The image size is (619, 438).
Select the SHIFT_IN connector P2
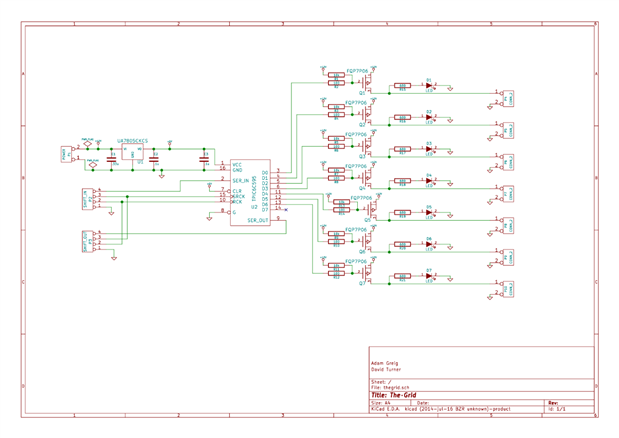coord(88,199)
